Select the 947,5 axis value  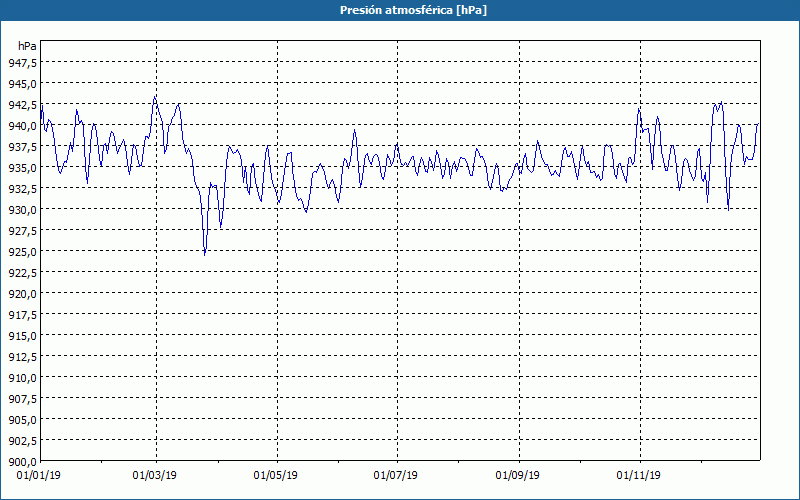pos(22,62)
